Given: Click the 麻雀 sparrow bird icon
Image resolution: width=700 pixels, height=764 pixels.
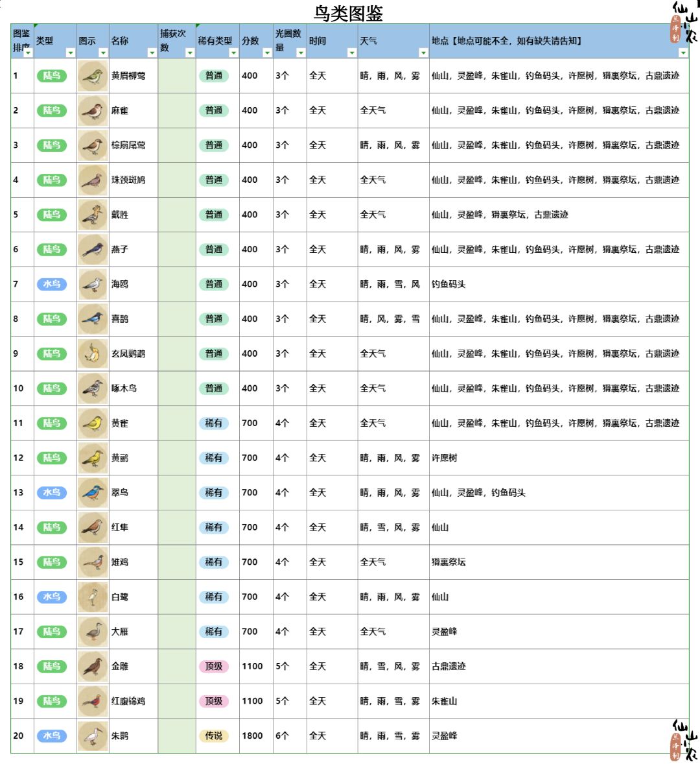Looking at the screenshot, I should click(x=93, y=111).
